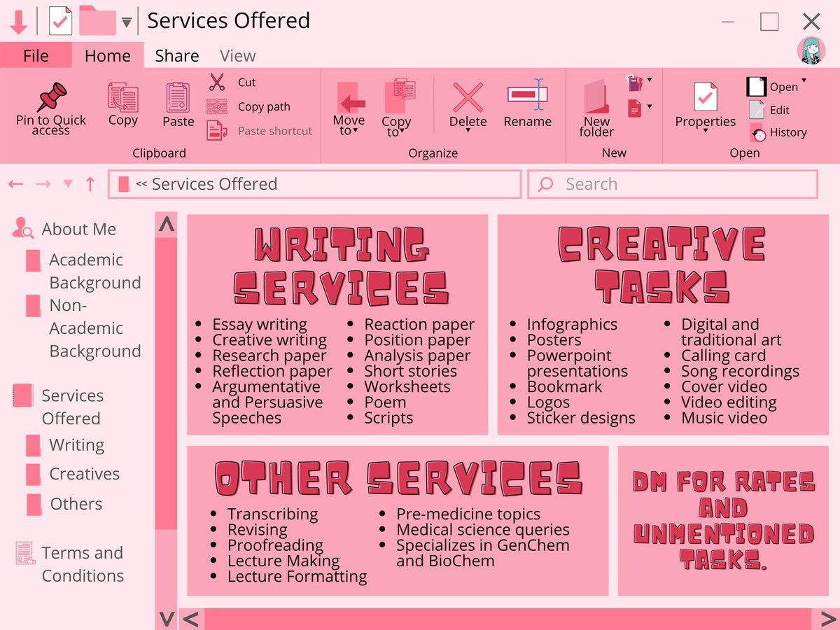Select Non-Academic Background in sidebar
This screenshot has height=630, width=840.
pyautogui.click(x=94, y=328)
